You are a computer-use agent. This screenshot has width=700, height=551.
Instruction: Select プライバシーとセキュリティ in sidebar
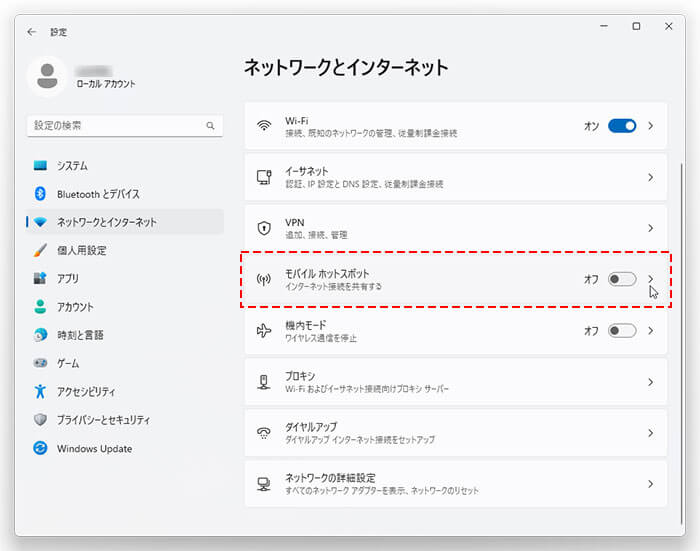tap(125, 419)
